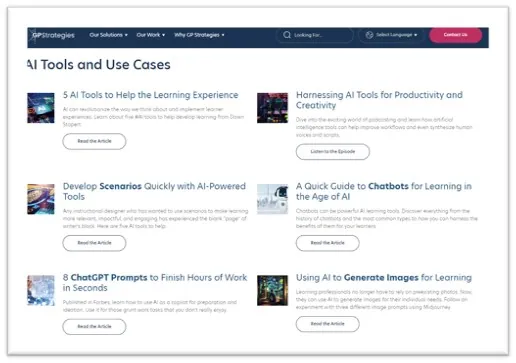Click the Develop Scenarios article thumbnail
This screenshot has height=363, width=516.
(41, 199)
